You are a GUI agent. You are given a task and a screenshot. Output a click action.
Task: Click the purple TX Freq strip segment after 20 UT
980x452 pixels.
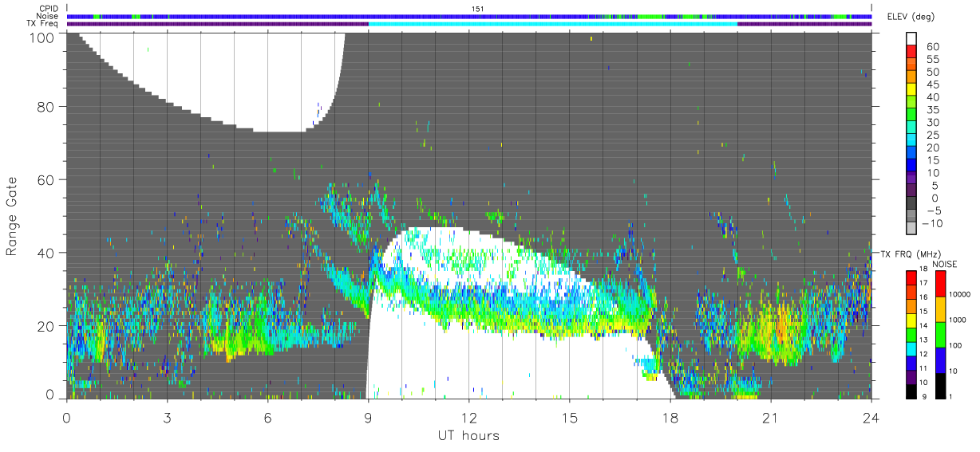(804, 24)
